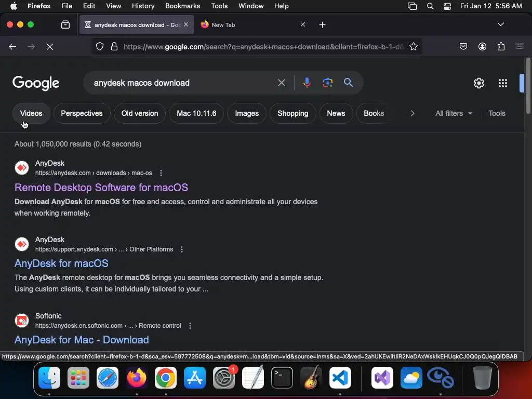The image size is (532, 399).
Task: Open Remote Desktop Software for macOS link
Action: (x=101, y=188)
